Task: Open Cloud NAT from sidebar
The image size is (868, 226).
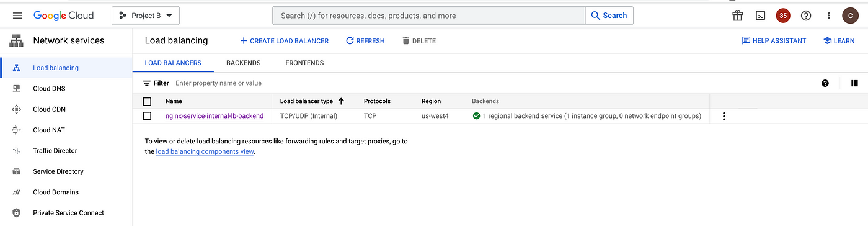Action: click(x=66, y=130)
